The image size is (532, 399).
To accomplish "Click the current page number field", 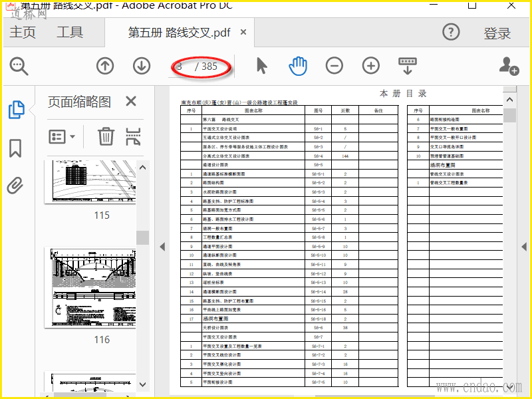I will (180, 66).
